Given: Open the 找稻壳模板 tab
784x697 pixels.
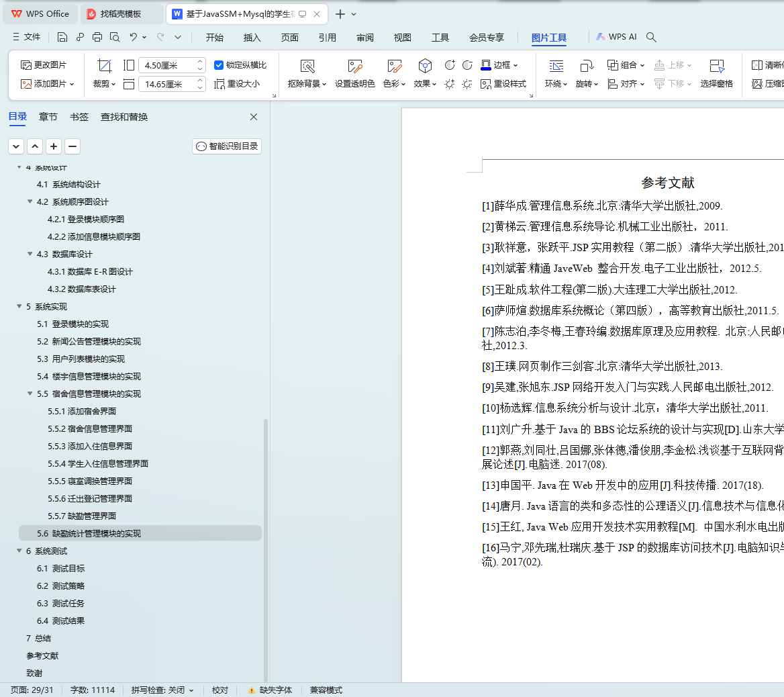Looking at the screenshot, I should point(121,14).
